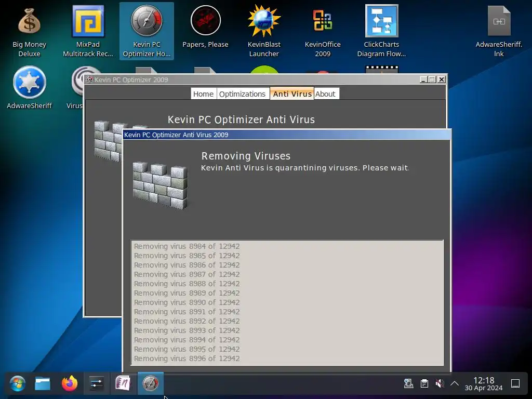This screenshot has height=399, width=532.
Task: Minimize the Kevin PC Optimizer 2009 window
Action: click(x=423, y=79)
